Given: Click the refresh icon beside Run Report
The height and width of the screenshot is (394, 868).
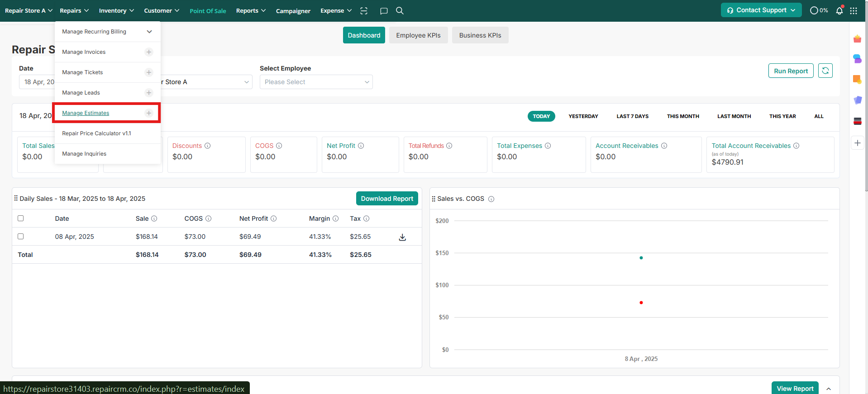Looking at the screenshot, I should tap(825, 71).
